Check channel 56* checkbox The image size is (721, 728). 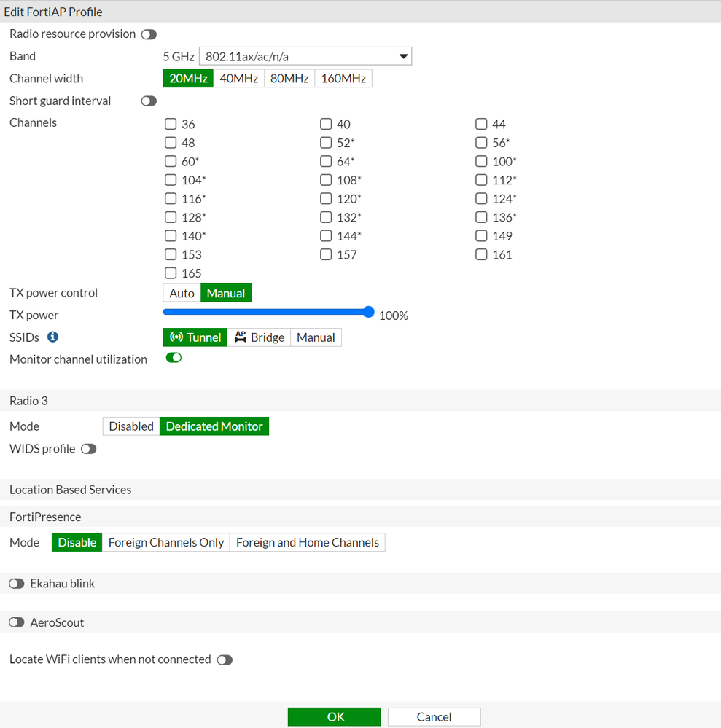[x=481, y=143]
